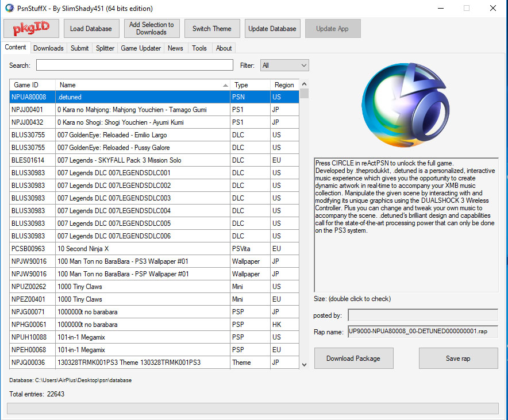Screen dimensions: 508x420
Task: Sort the list by the Name column header
Action: (143, 85)
